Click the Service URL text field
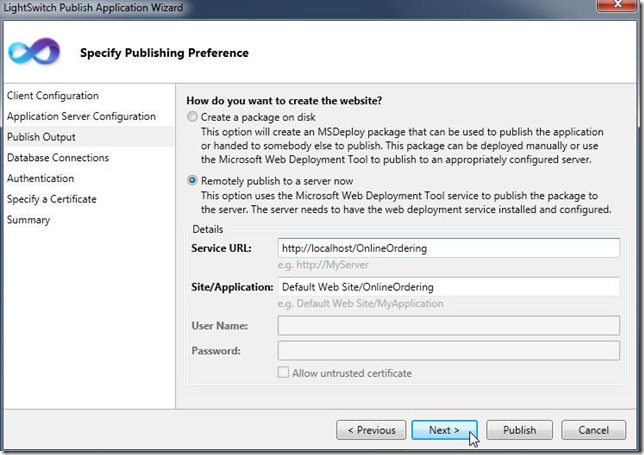Screen dimensions: 644x455 [448, 248]
